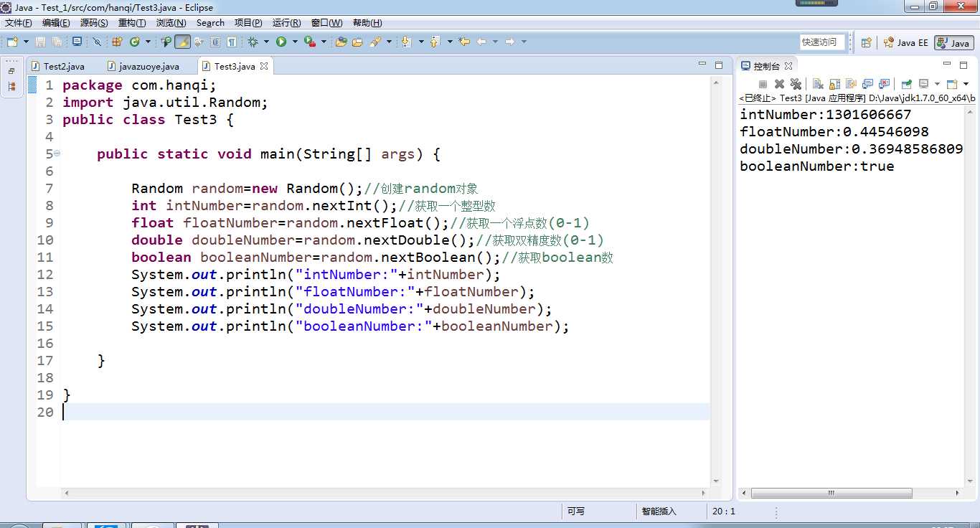The image size is (980, 528).
Task: Click the Forward navigation arrow
Action: click(510, 42)
